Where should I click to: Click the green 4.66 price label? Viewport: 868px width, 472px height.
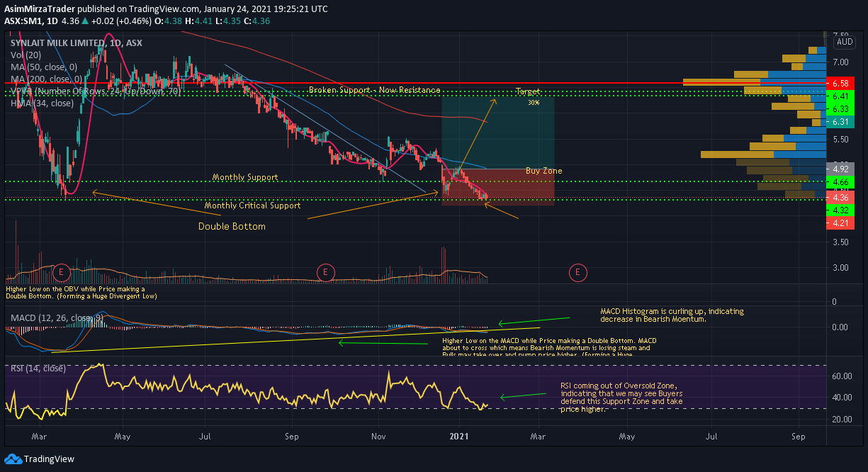pos(841,182)
